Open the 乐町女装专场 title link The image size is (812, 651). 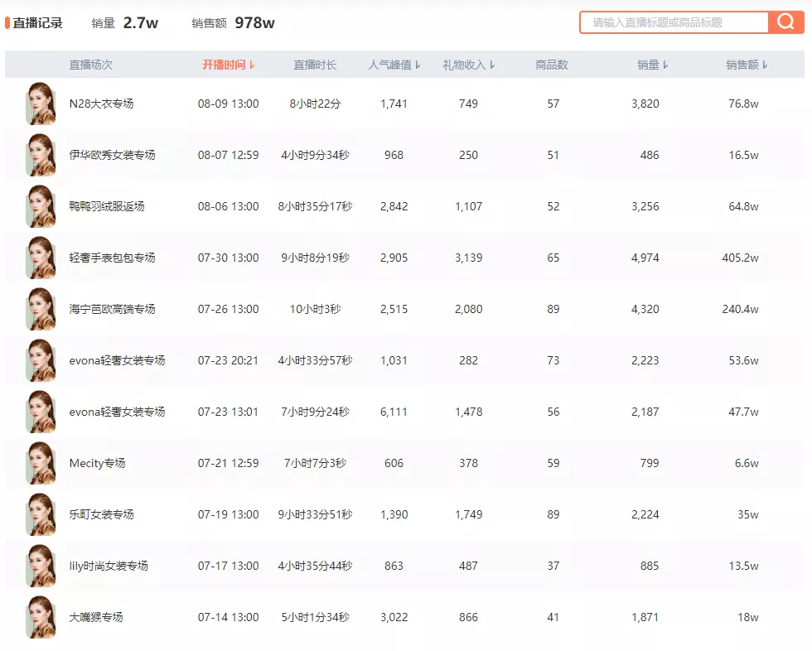click(x=101, y=514)
